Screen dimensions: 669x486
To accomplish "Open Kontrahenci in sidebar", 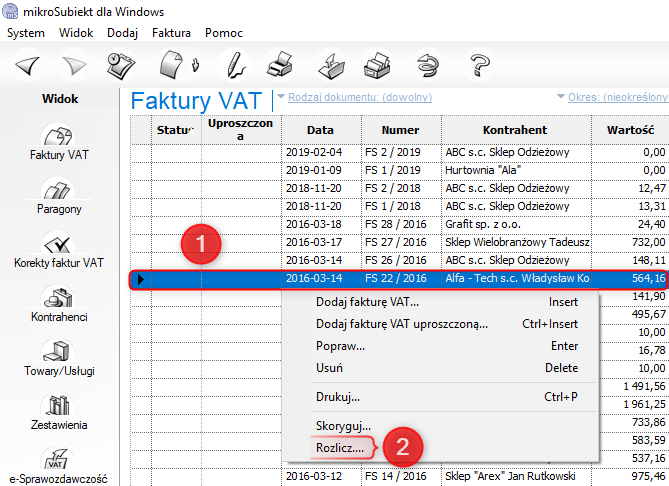I will pyautogui.click(x=59, y=306).
